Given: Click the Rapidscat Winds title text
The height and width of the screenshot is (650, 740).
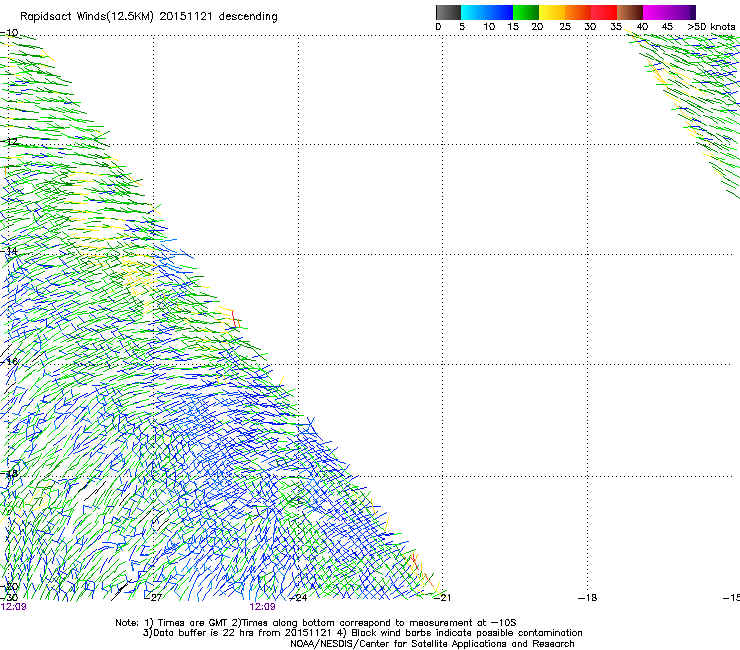Looking at the screenshot, I should 148,17.
